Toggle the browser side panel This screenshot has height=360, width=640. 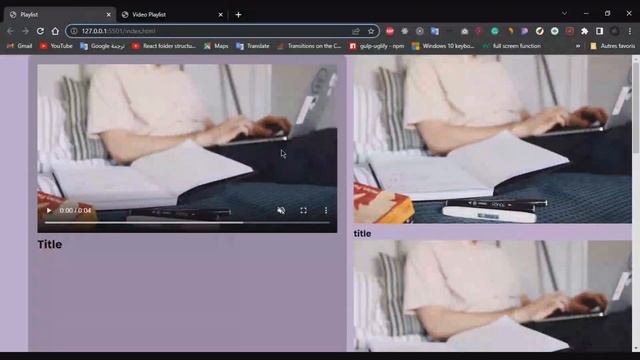coord(599,31)
